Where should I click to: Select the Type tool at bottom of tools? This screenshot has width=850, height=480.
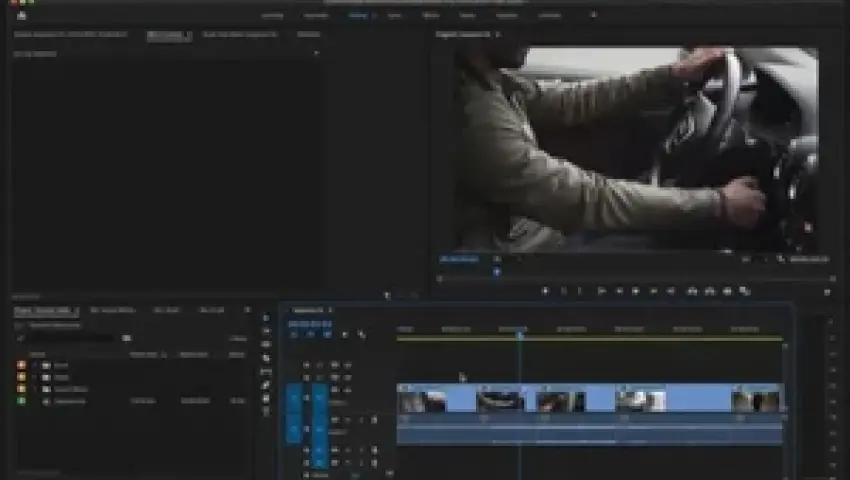click(x=266, y=411)
